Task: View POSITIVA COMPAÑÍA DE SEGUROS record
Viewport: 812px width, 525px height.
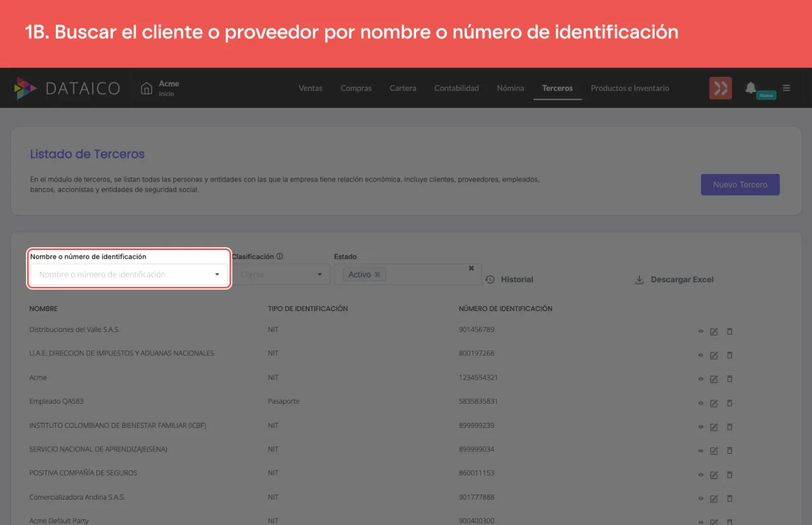Action: (x=701, y=475)
